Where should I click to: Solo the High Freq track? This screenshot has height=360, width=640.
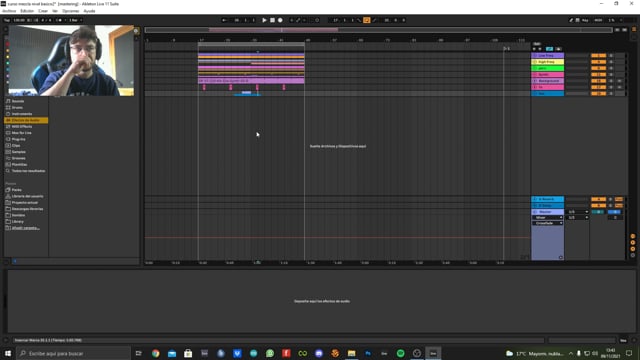tap(611, 62)
